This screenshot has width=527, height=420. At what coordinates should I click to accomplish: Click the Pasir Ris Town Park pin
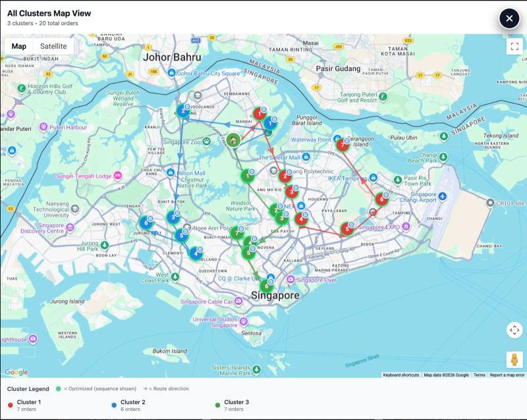coord(398,180)
